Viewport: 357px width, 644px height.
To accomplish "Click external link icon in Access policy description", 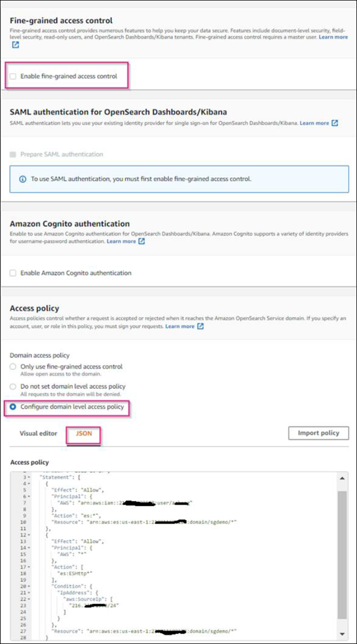I will coord(200,326).
